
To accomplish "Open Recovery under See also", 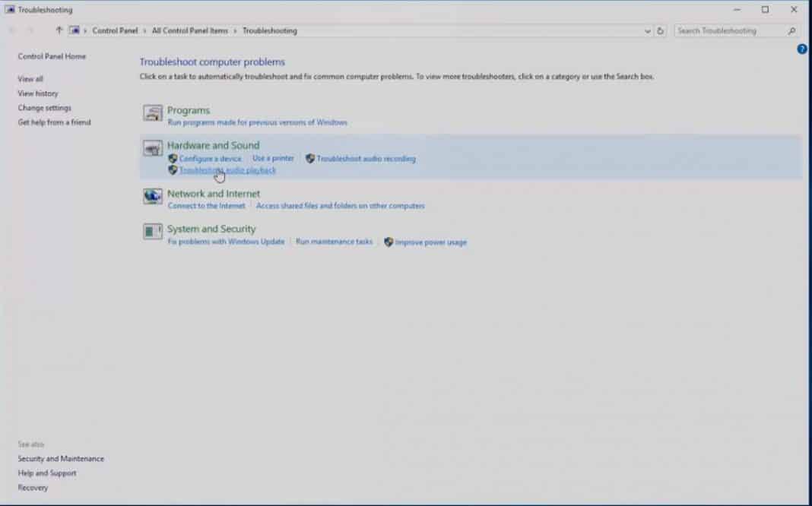I will pyautogui.click(x=33, y=488).
